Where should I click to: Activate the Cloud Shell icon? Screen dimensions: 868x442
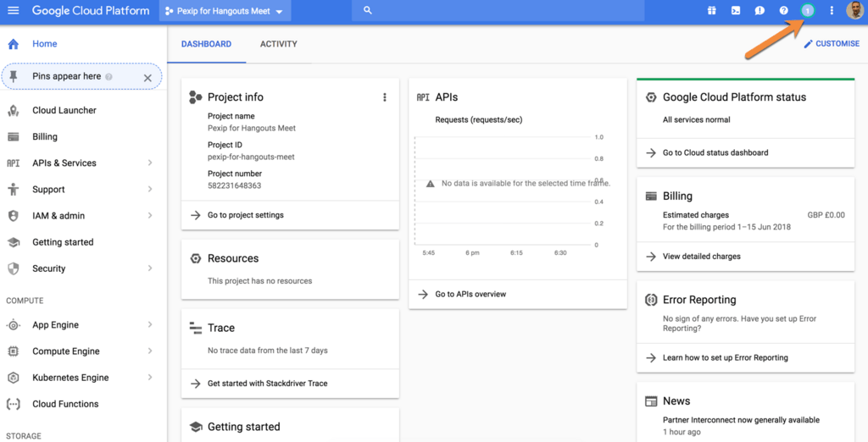pos(736,10)
